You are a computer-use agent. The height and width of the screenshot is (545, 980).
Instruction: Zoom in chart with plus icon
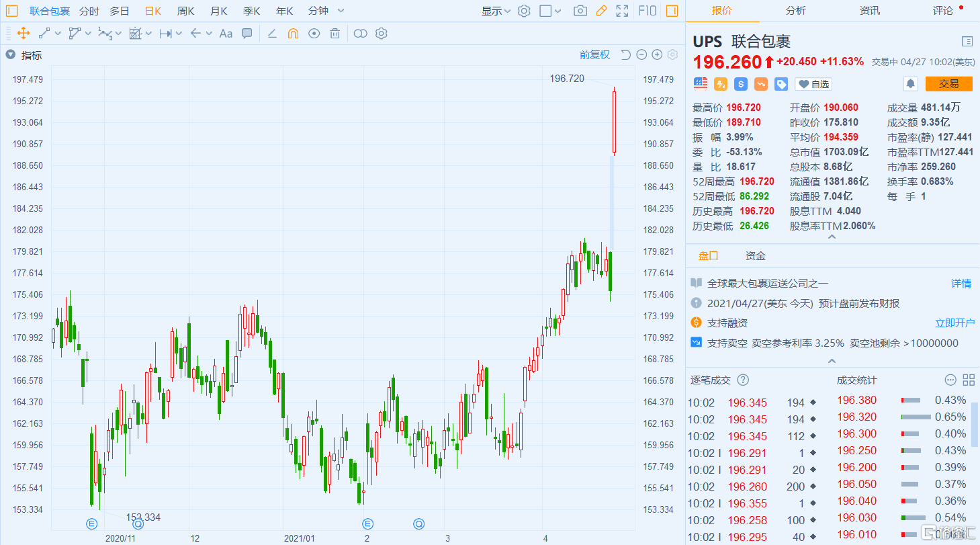pyautogui.click(x=657, y=55)
